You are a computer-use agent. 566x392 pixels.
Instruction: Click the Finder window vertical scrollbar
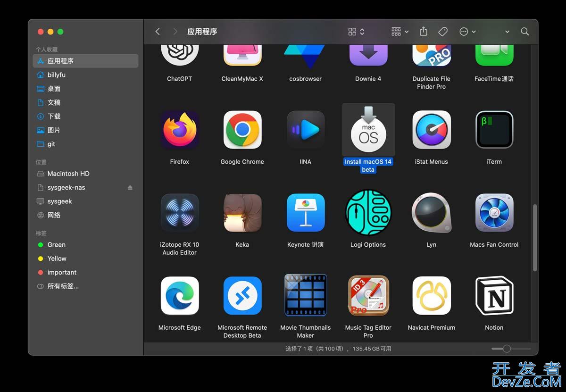(x=535, y=238)
